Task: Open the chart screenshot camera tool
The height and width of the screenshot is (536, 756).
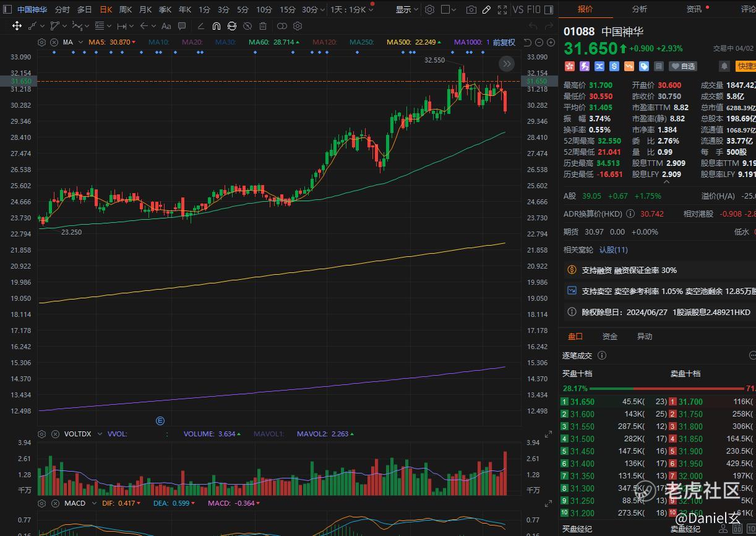Action: coord(471,10)
